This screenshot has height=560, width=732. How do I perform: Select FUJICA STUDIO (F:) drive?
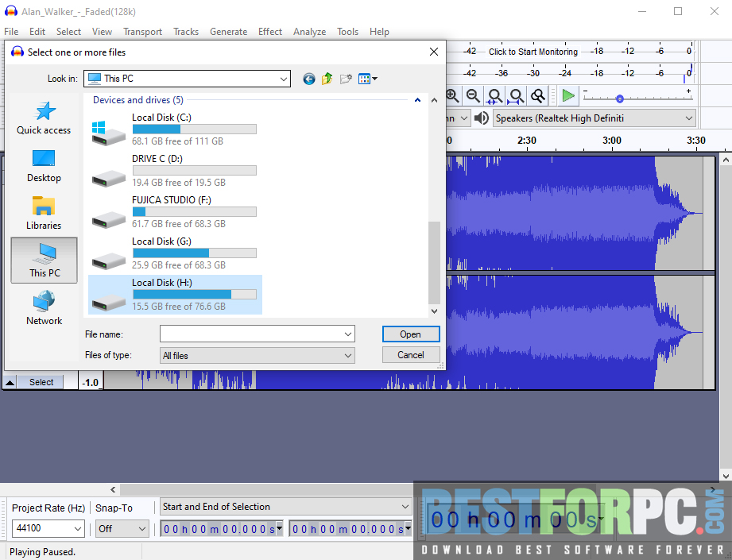pos(175,212)
